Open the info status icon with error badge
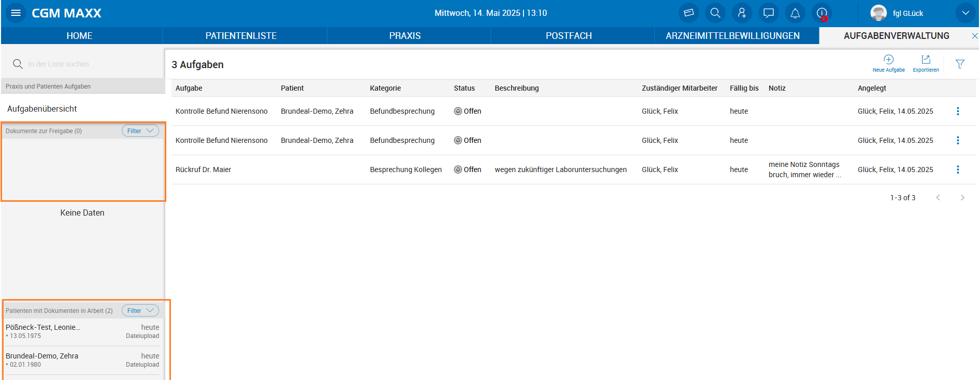Viewport: 980px width, 380px height. coord(822,13)
